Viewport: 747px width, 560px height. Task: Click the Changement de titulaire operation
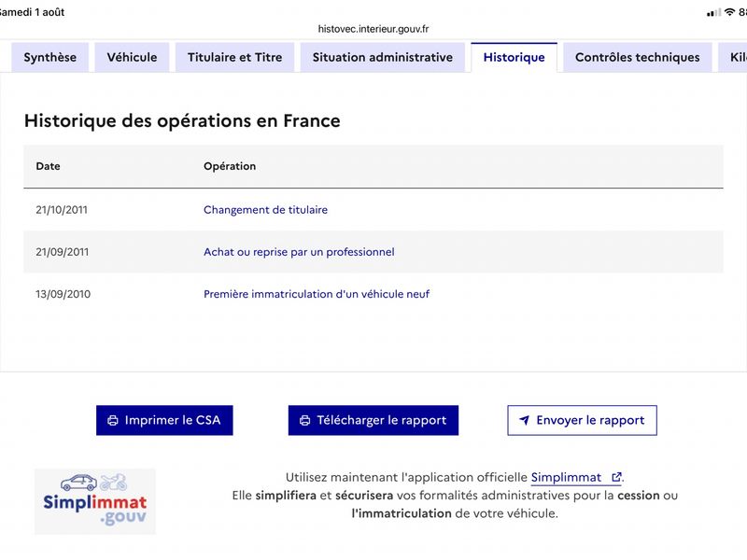[x=265, y=210]
